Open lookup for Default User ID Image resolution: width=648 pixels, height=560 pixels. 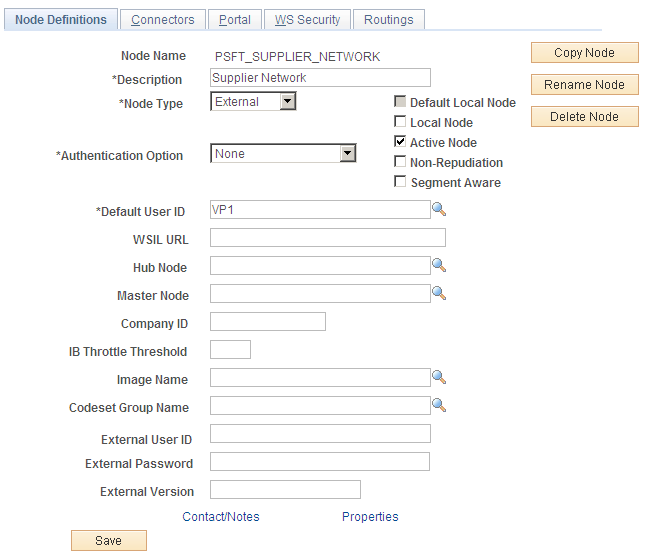point(439,210)
